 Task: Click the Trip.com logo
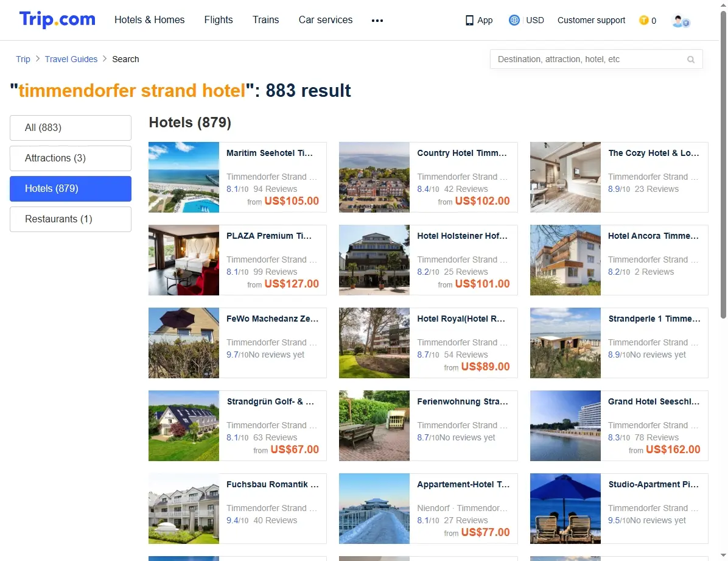click(x=57, y=19)
